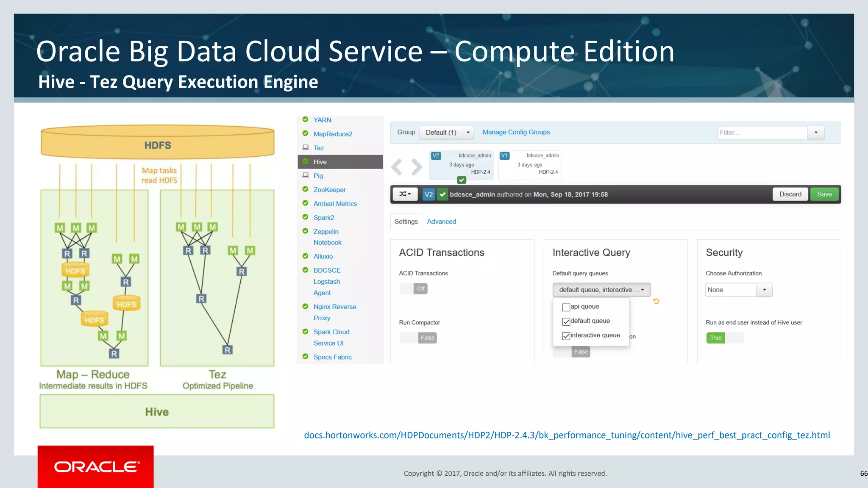Click the green status icon beside Spocs Fabric
The width and height of the screenshot is (868, 488).
pyautogui.click(x=305, y=357)
